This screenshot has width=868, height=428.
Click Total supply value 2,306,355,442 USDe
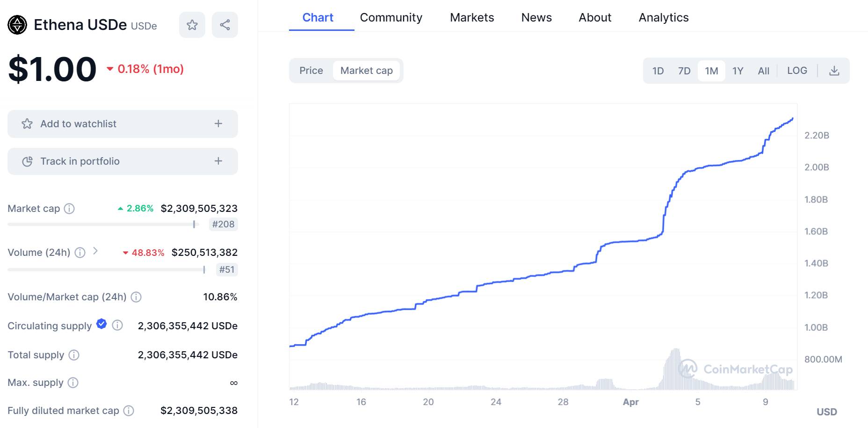click(188, 355)
